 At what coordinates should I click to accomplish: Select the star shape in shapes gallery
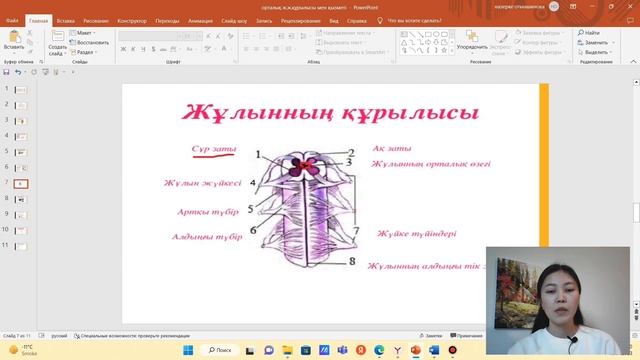(x=444, y=50)
